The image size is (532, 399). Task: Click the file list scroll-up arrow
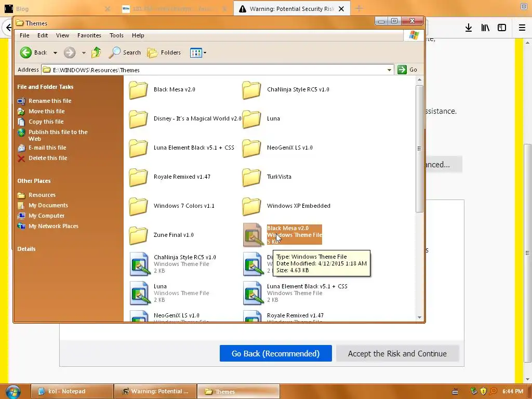[419, 79]
